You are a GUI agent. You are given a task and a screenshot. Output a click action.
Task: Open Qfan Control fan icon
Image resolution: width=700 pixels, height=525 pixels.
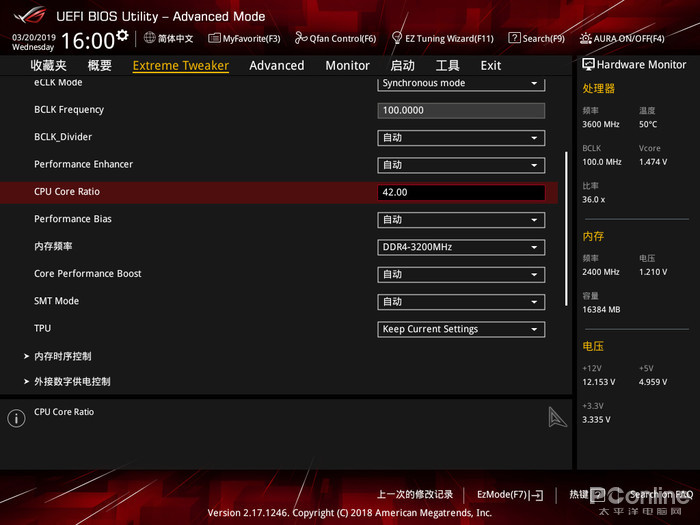[301, 38]
